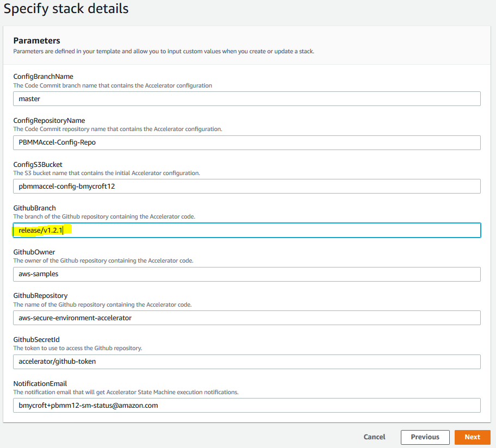Image resolution: width=496 pixels, height=448 pixels.
Task: Place cursor in highlighted GithubBranch field
Action: pyautogui.click(x=246, y=230)
